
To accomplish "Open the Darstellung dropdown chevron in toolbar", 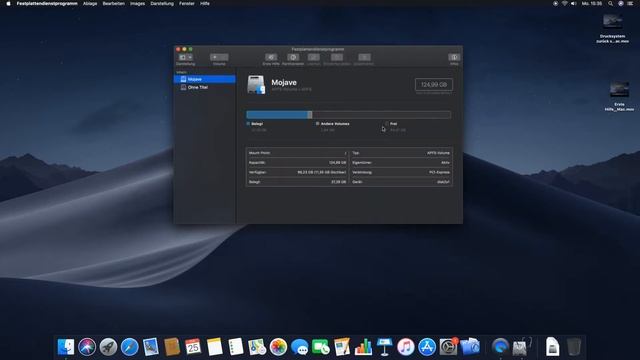I will tap(190, 57).
